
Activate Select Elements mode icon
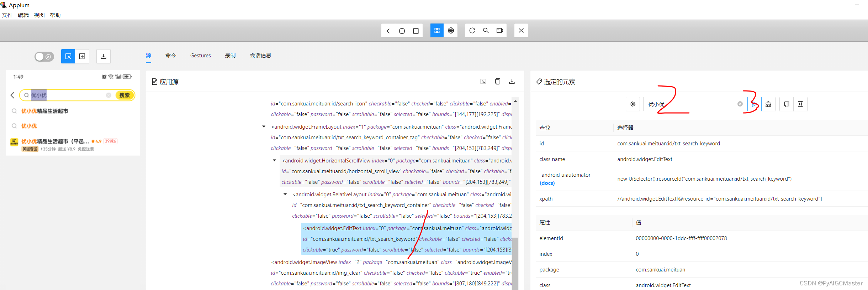tap(68, 56)
